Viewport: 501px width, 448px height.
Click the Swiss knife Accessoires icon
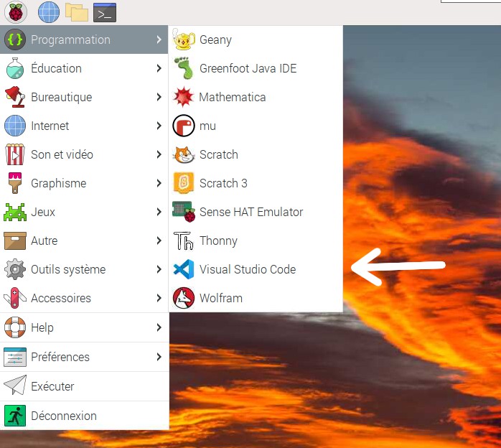pyautogui.click(x=15, y=298)
